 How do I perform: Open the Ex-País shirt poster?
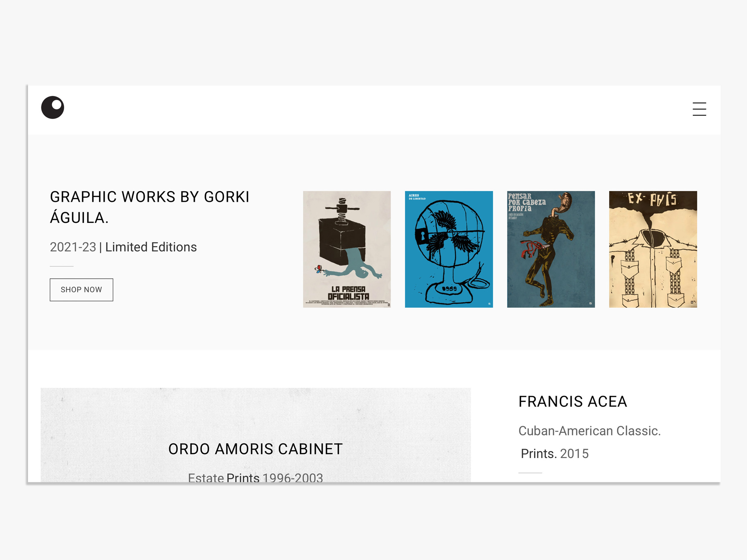653,249
